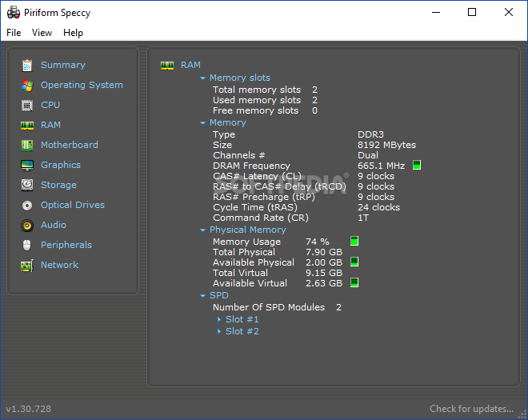
Task: Click the Storage hard drive icon
Action: (x=27, y=185)
